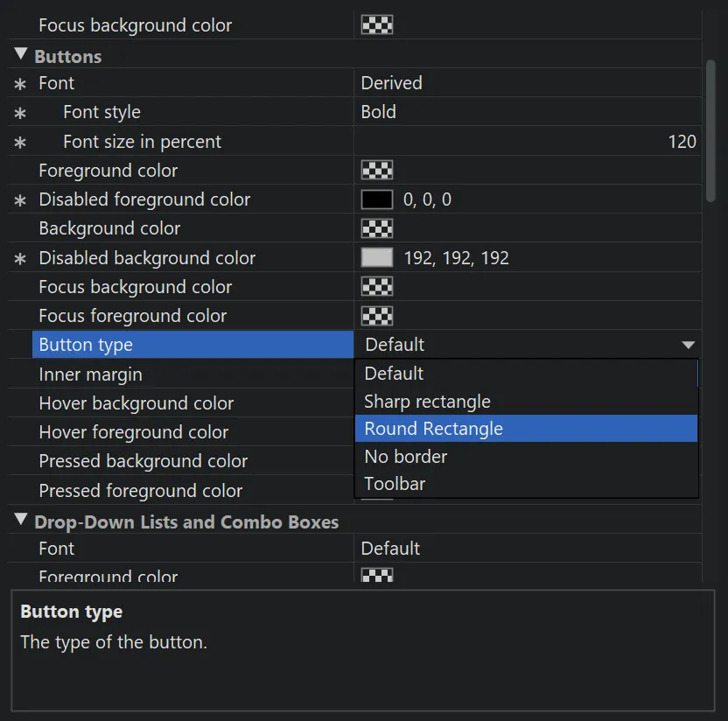Select Toolbar button type option
728x721 pixels.
395,483
